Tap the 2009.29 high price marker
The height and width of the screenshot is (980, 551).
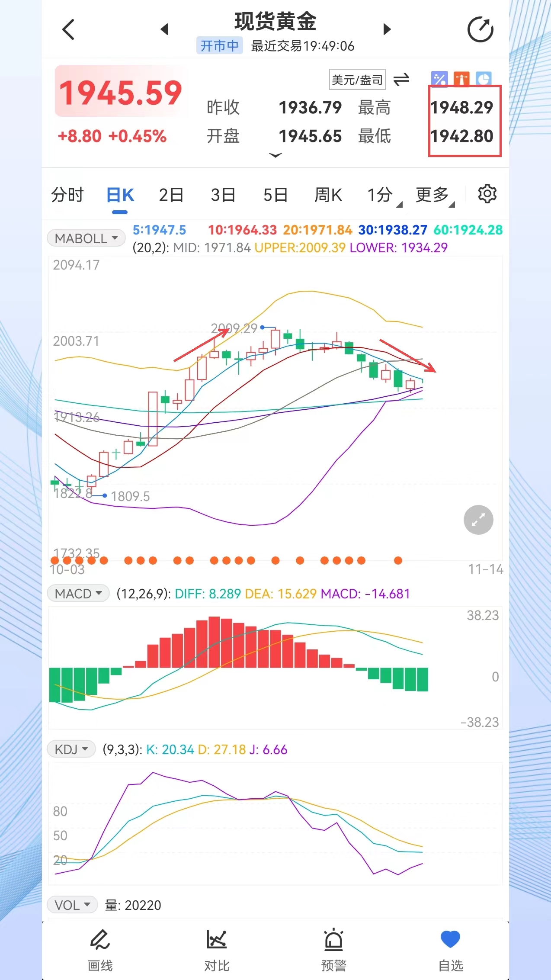(x=234, y=328)
